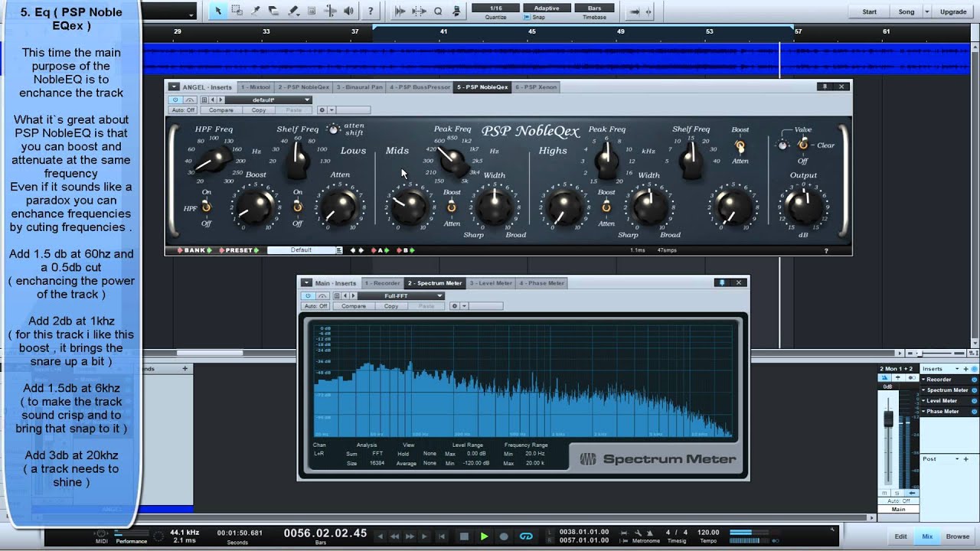Toggle Recorder insert power in mixer
Screen dimensions: 980x551
(x=974, y=380)
